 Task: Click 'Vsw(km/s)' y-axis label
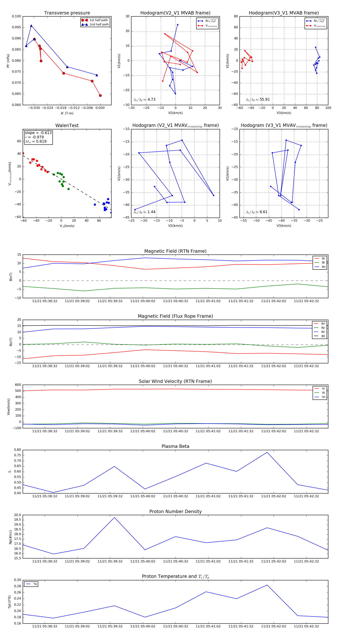point(9,407)
